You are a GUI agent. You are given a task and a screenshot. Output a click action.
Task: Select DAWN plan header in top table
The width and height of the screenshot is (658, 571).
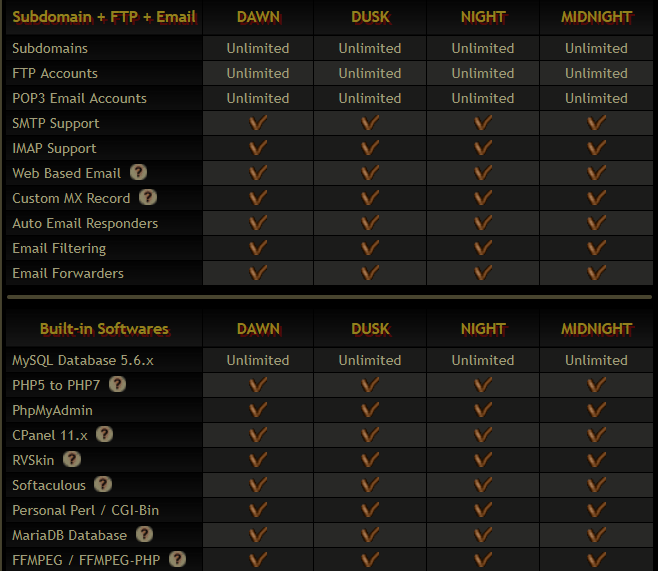point(258,17)
